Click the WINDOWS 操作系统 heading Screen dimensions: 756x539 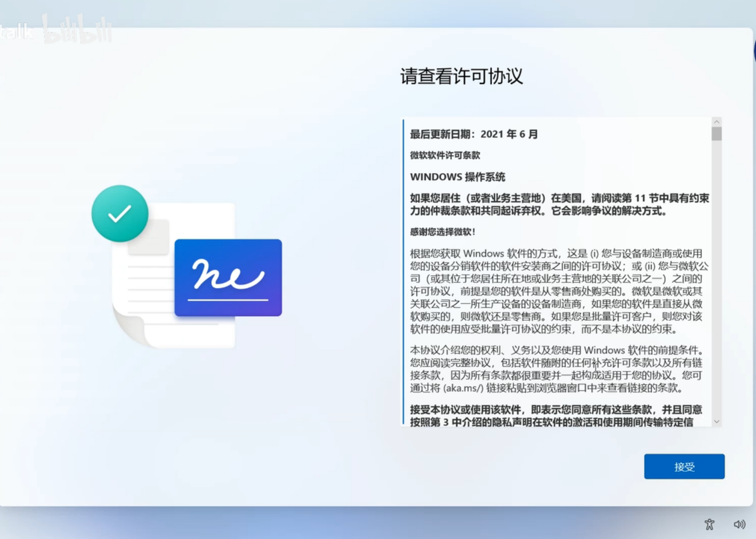click(x=458, y=177)
